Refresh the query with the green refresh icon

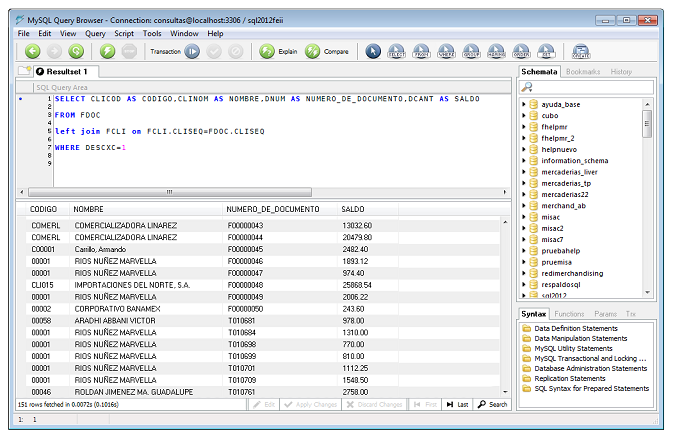[x=76, y=51]
